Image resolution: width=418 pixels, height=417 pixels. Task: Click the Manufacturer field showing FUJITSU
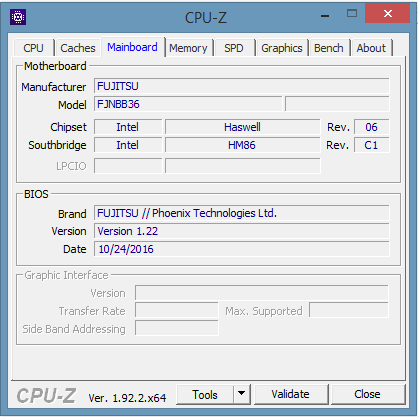tap(242, 86)
